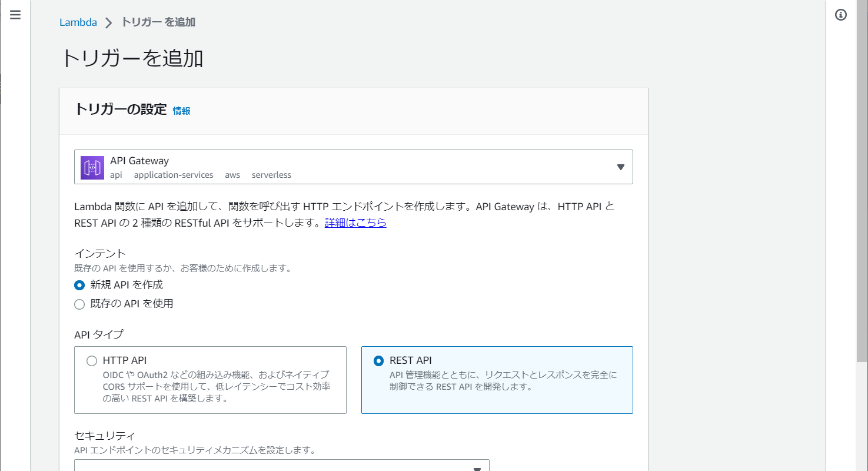
Task: Open the hamburger navigation menu
Action: point(15,15)
